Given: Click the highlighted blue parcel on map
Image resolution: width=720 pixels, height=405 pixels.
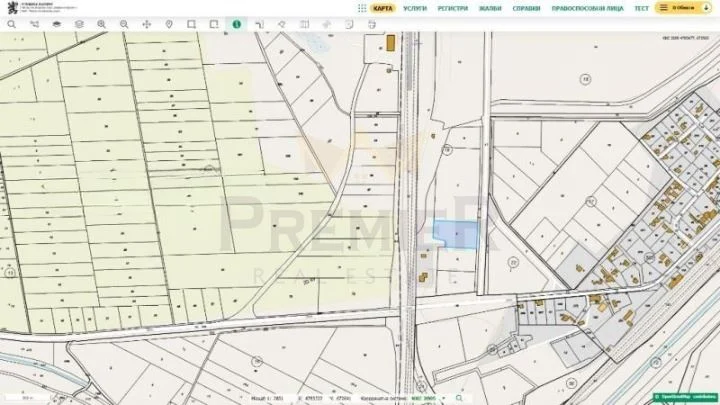Looking at the screenshot, I should 455,233.
